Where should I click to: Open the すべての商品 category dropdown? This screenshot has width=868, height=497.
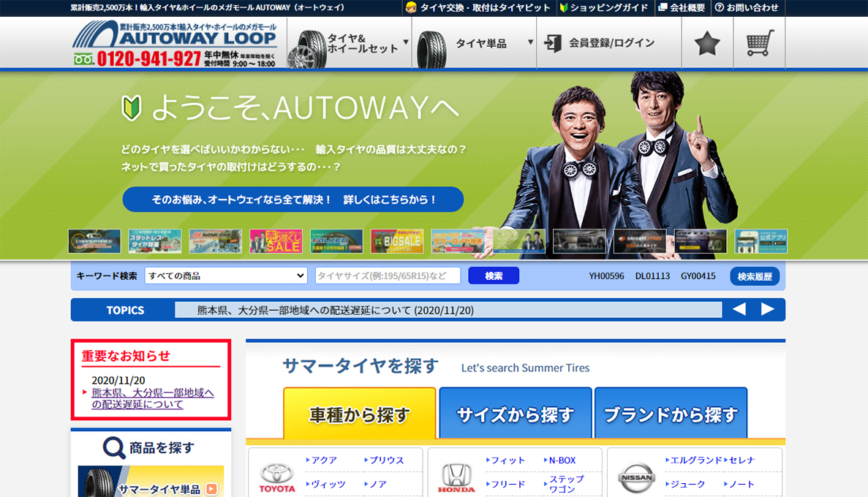point(226,276)
